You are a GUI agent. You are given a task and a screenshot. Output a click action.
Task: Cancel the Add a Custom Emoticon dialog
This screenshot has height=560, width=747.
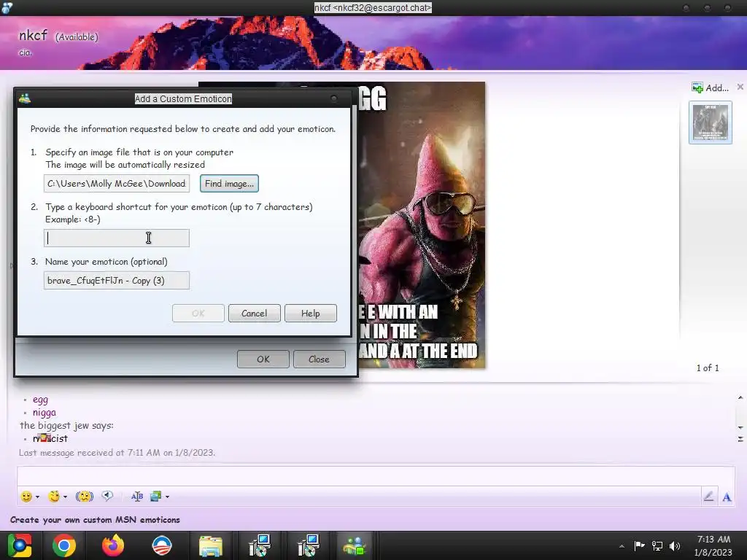255,314
